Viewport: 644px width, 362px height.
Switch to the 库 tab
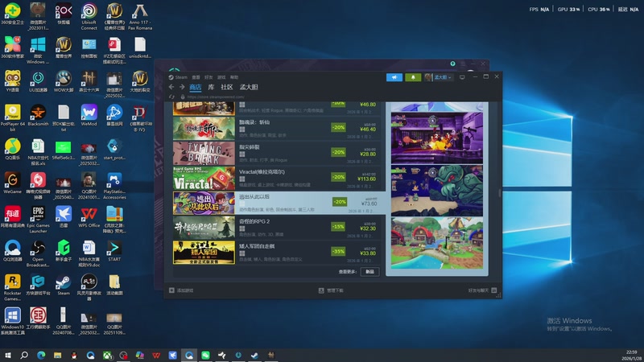click(x=211, y=87)
